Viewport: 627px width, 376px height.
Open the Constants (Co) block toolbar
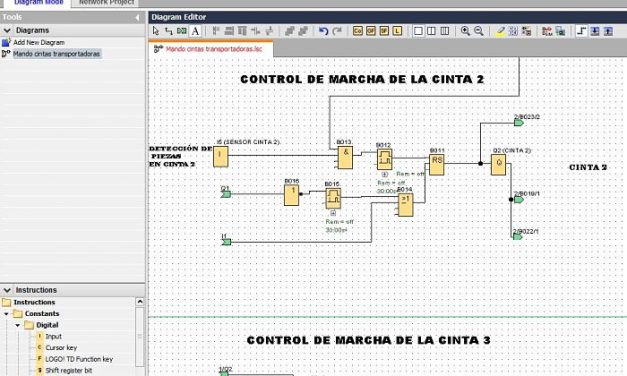tap(358, 31)
